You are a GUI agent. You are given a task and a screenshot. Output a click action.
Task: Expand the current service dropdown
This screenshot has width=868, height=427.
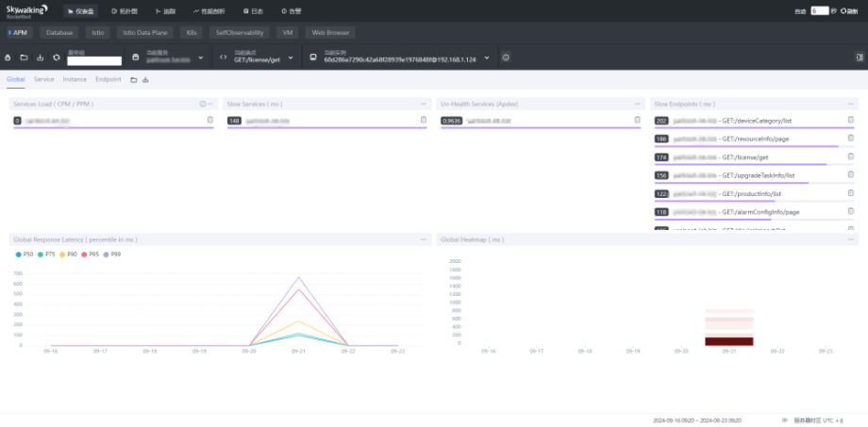pos(200,57)
